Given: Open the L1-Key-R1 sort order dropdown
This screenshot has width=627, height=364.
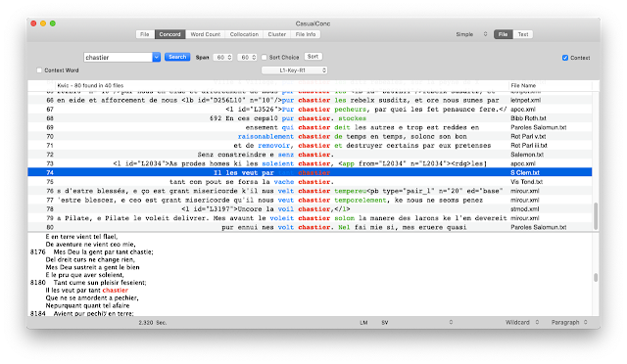Looking at the screenshot, I should coord(294,70).
